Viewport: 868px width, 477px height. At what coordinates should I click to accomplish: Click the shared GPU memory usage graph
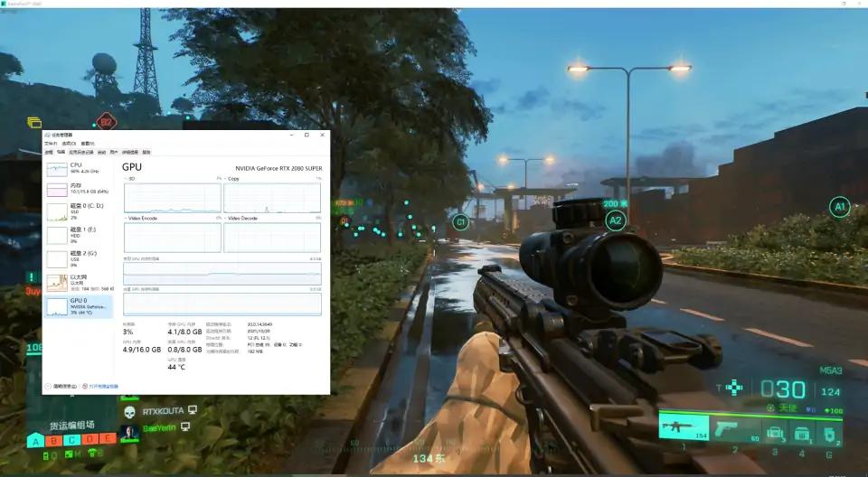click(222, 304)
